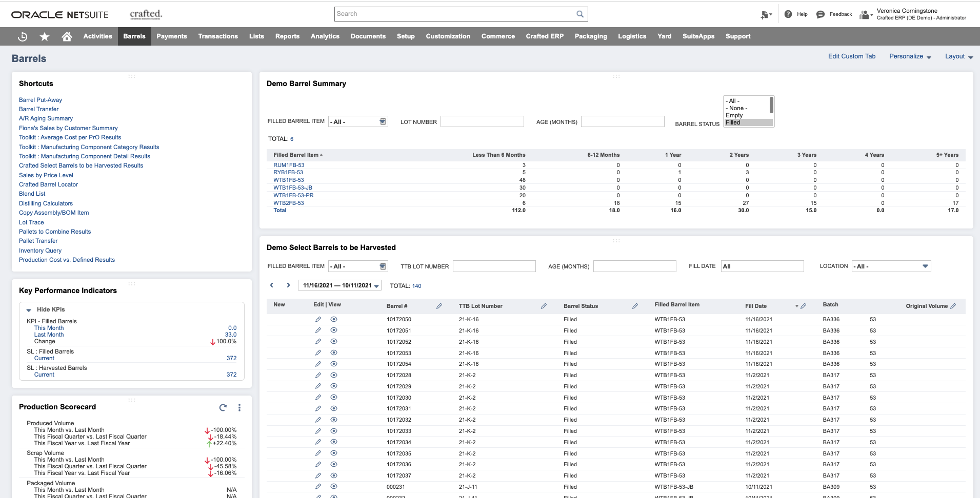This screenshot has width=980, height=498.
Task: View barrel 10172028 with the eye icon
Action: [334, 375]
